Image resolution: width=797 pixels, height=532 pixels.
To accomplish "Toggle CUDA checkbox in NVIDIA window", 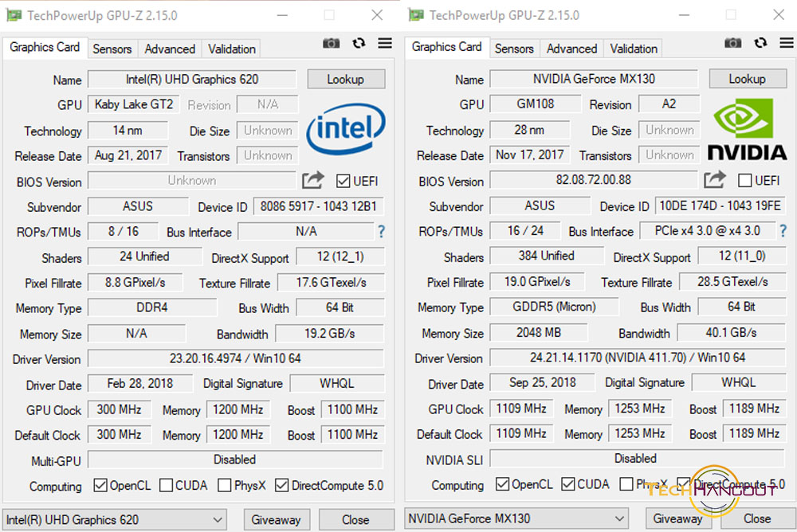I will tap(567, 484).
